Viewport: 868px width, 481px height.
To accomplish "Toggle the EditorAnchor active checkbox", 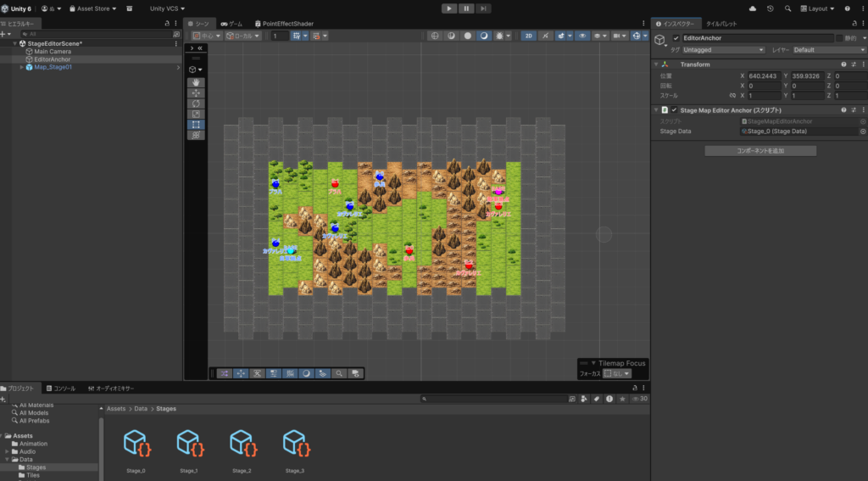I will (676, 38).
